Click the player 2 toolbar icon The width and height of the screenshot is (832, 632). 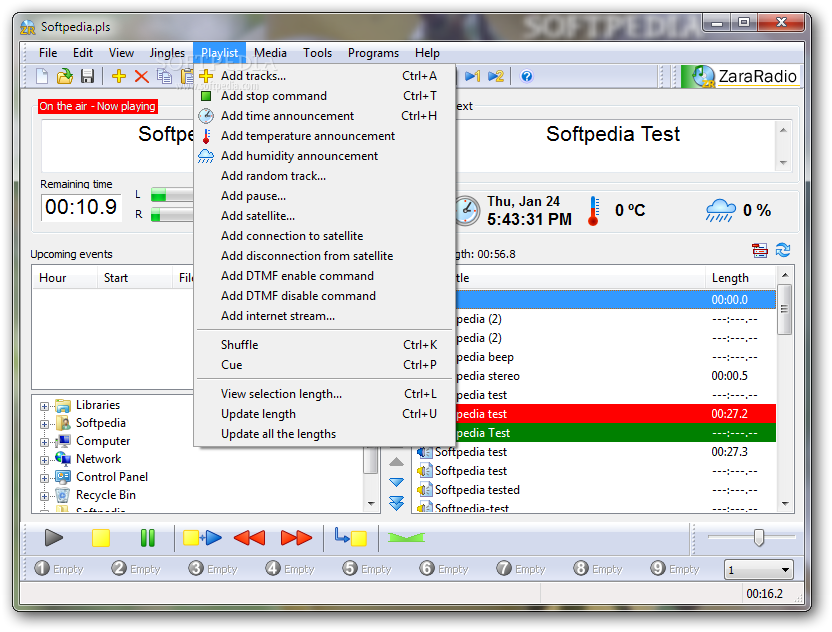click(496, 76)
